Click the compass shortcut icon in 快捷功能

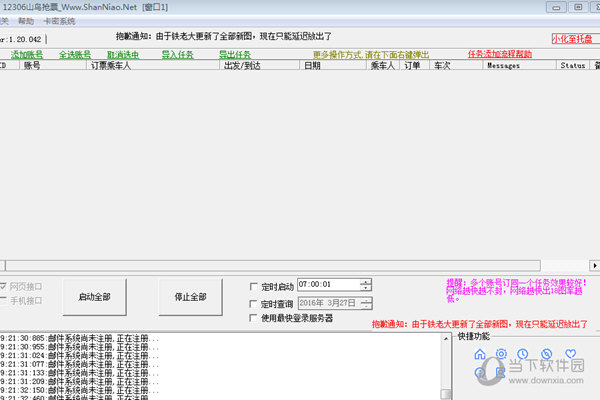pos(547,354)
